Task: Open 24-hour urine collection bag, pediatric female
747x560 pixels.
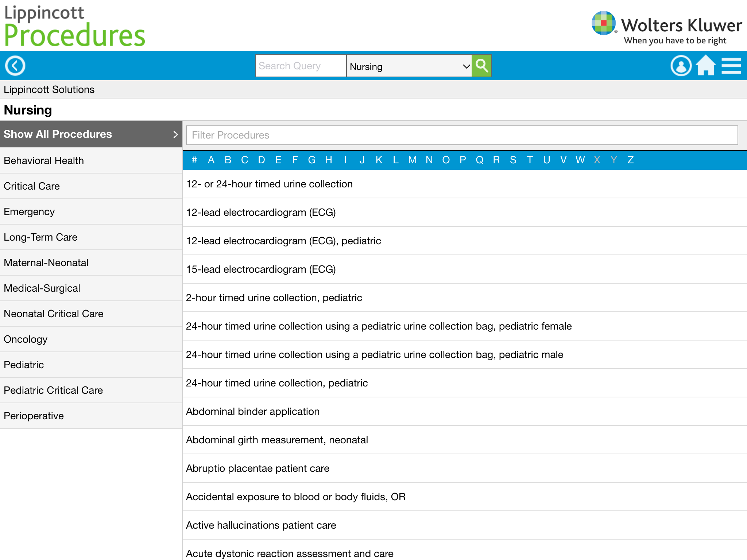Action: tap(465, 326)
